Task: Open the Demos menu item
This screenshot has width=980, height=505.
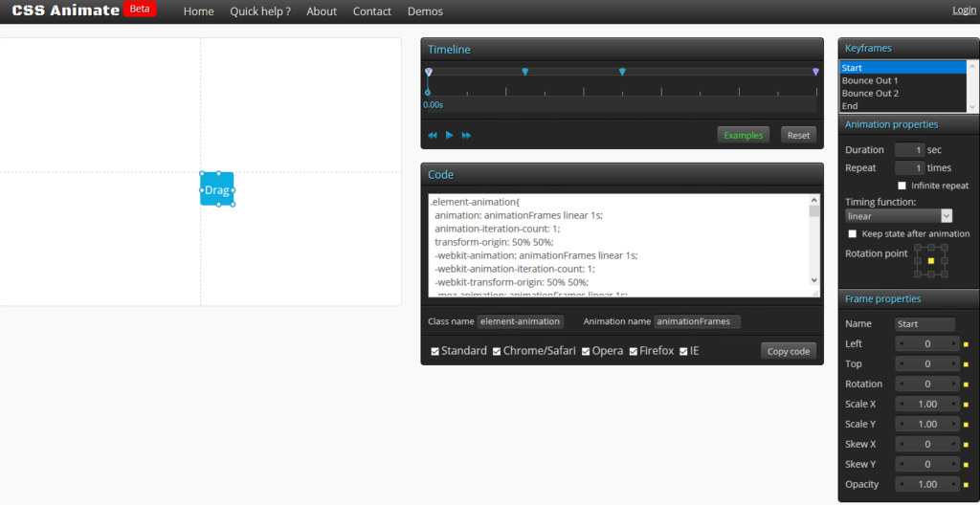Action: [x=425, y=11]
